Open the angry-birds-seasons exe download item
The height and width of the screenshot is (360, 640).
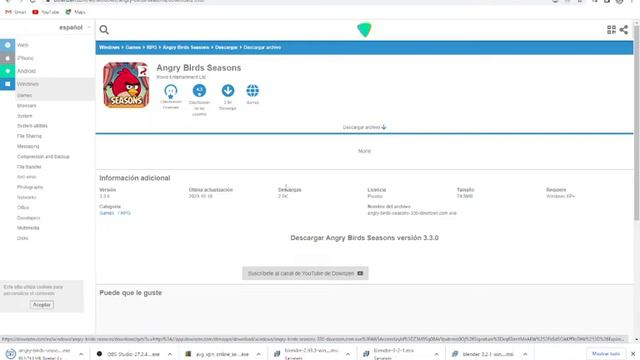pos(39,354)
